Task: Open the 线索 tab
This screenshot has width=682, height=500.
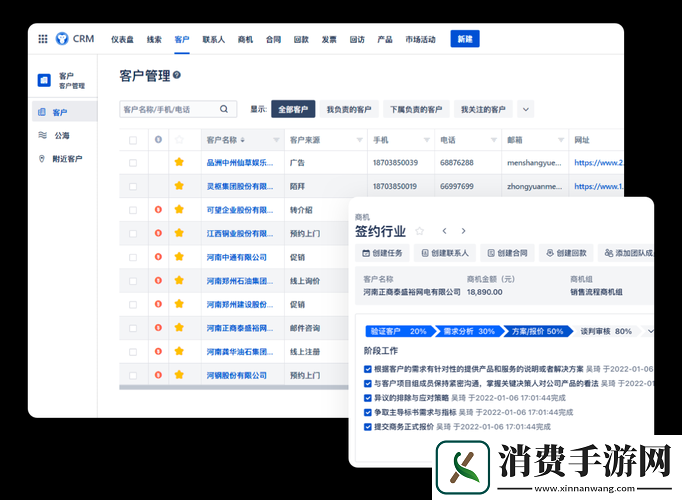Action: tap(154, 40)
